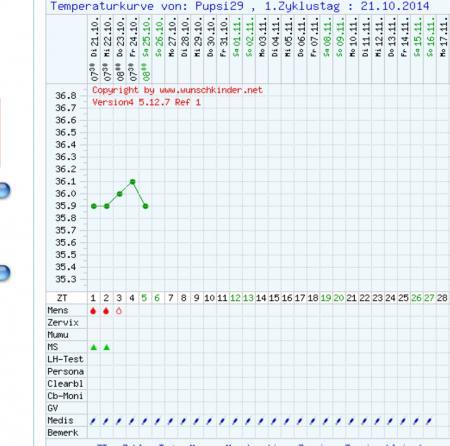Viewport: 450px width, 446px height.
Task: Click the '36.5' value on the temperature axis
Action: pyautogui.click(x=66, y=133)
